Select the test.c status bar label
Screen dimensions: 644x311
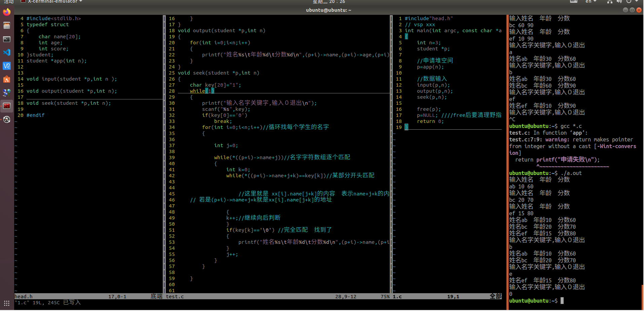(175, 297)
